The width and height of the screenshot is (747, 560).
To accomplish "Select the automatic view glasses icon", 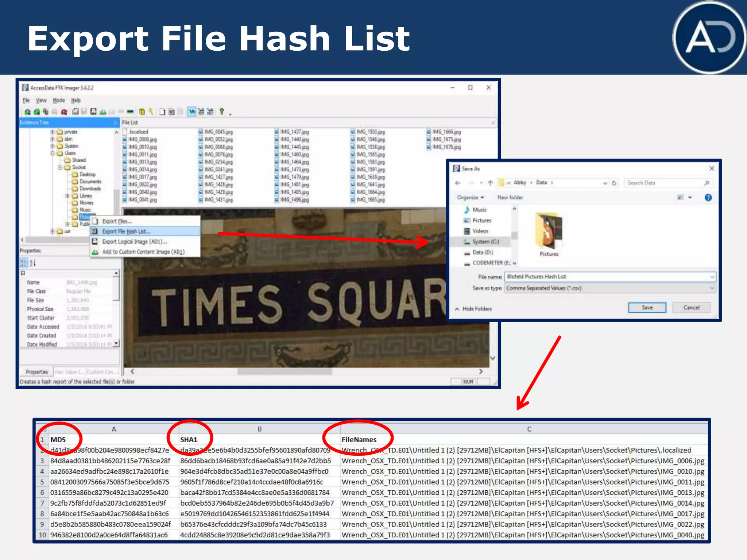I will click(x=191, y=112).
